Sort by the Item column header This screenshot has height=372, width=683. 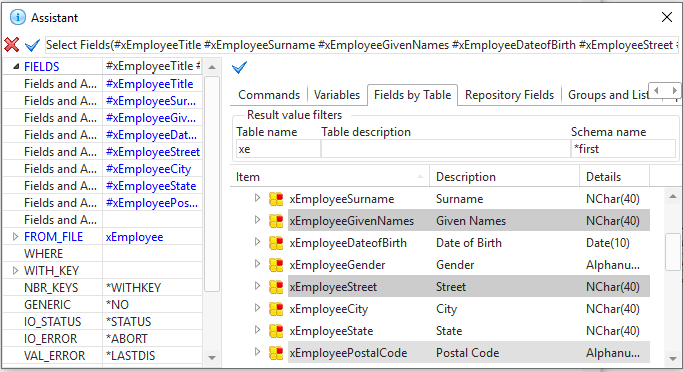[329, 177]
